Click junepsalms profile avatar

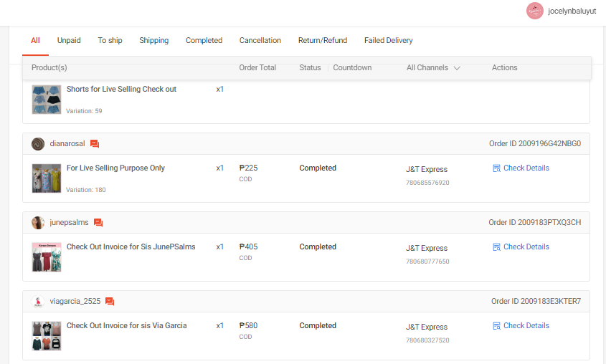38,223
